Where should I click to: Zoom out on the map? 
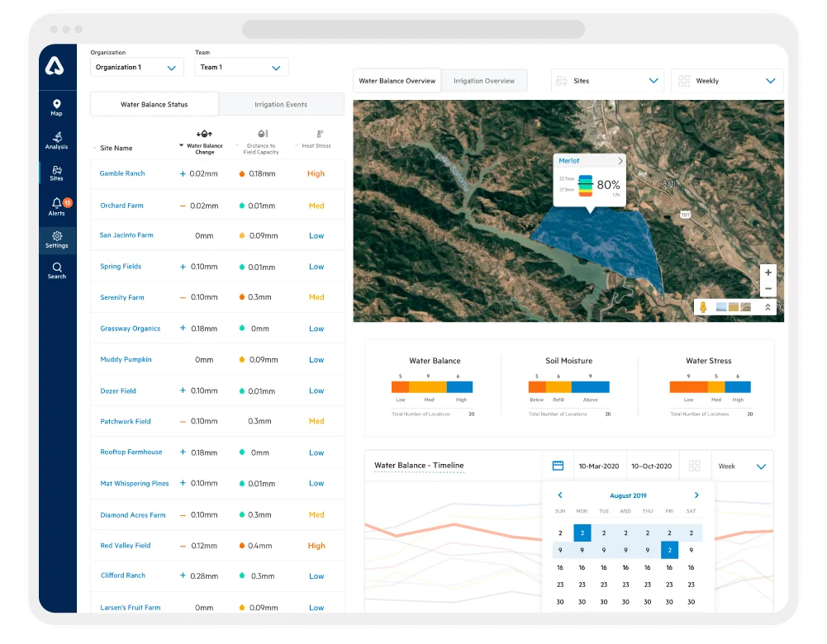click(x=768, y=288)
